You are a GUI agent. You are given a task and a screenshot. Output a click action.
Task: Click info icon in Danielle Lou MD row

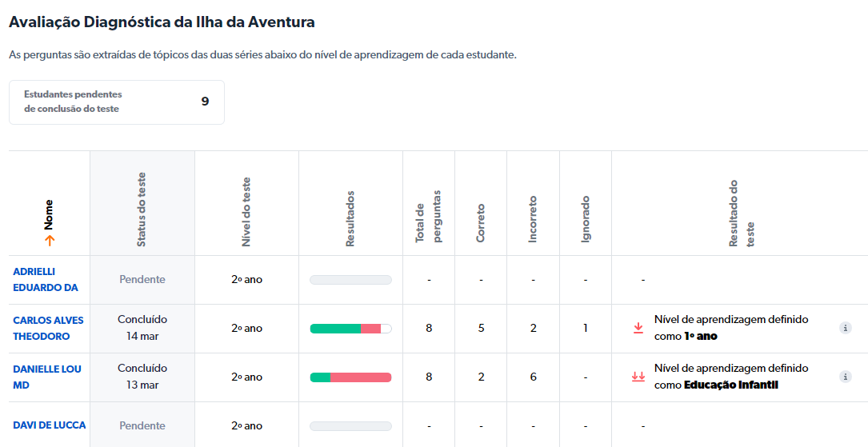(x=845, y=377)
